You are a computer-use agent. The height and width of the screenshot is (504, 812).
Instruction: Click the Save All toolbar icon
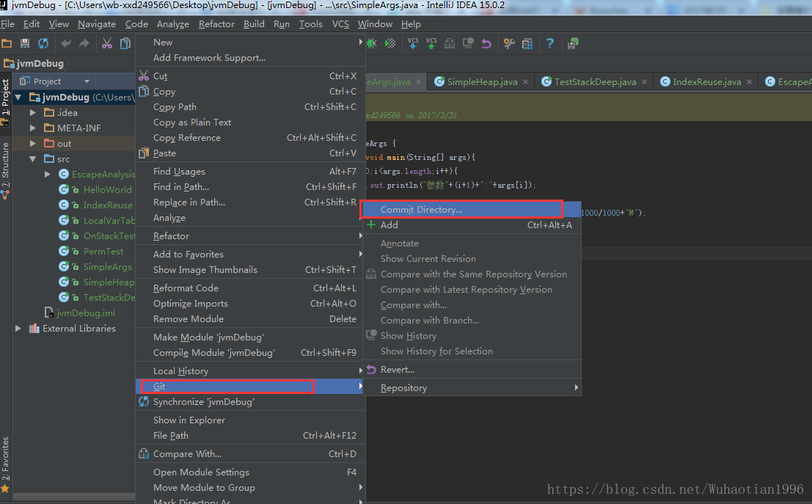point(24,43)
